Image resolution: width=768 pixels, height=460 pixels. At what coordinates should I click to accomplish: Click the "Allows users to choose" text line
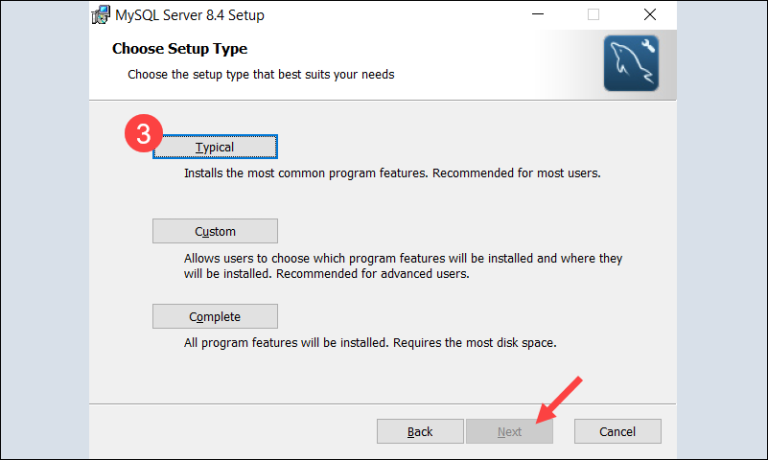click(x=403, y=258)
